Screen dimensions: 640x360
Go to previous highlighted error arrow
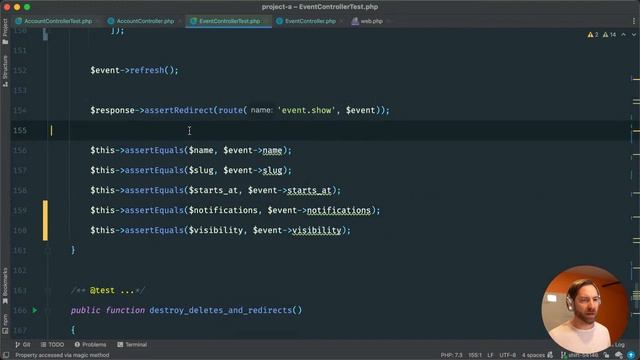tap(623, 35)
